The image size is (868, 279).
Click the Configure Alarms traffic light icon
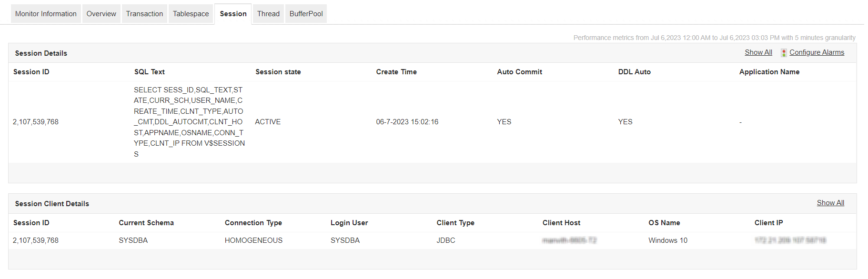[784, 53]
